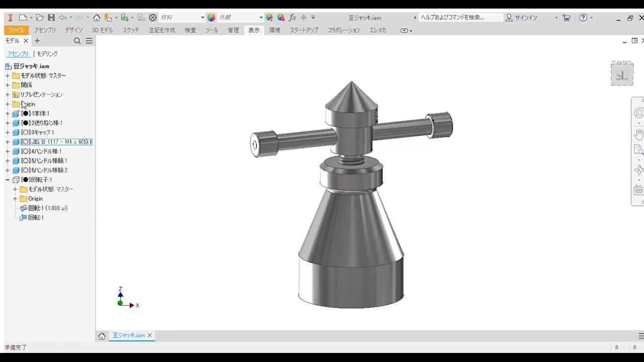Select the JIS B 1117 - M4 x 6(5):1 item
644x362 pixels.
point(56,142)
